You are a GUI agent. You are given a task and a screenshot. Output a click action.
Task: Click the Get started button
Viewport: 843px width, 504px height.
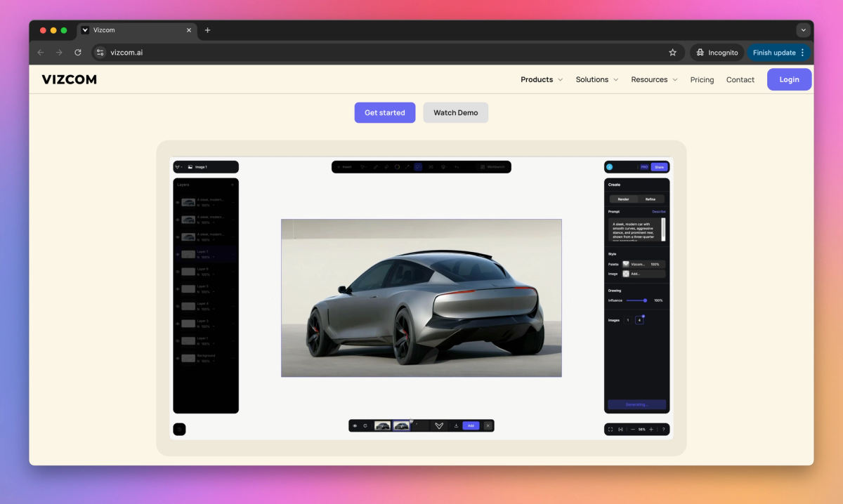pos(385,112)
